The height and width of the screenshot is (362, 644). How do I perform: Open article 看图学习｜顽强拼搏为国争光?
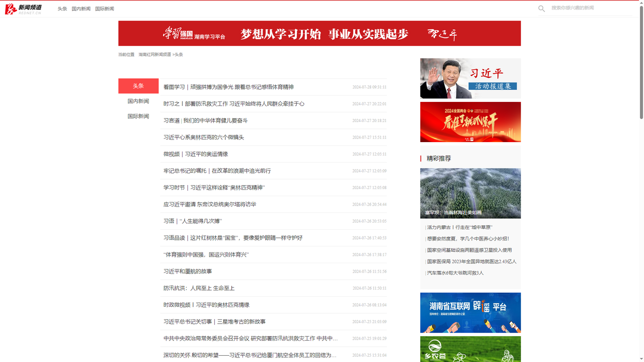(229, 87)
